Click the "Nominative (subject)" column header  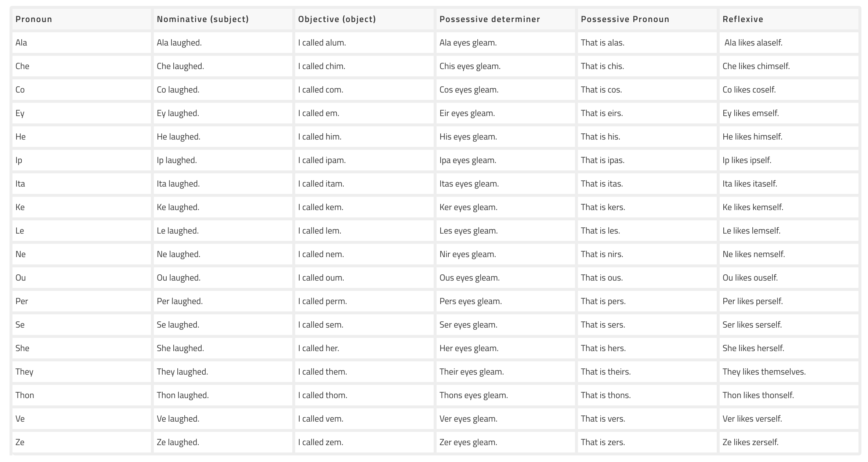(x=203, y=19)
